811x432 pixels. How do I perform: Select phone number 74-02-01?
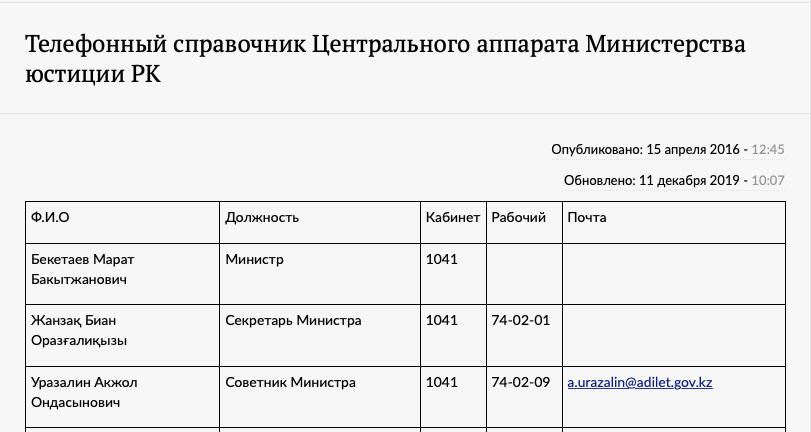pos(520,321)
